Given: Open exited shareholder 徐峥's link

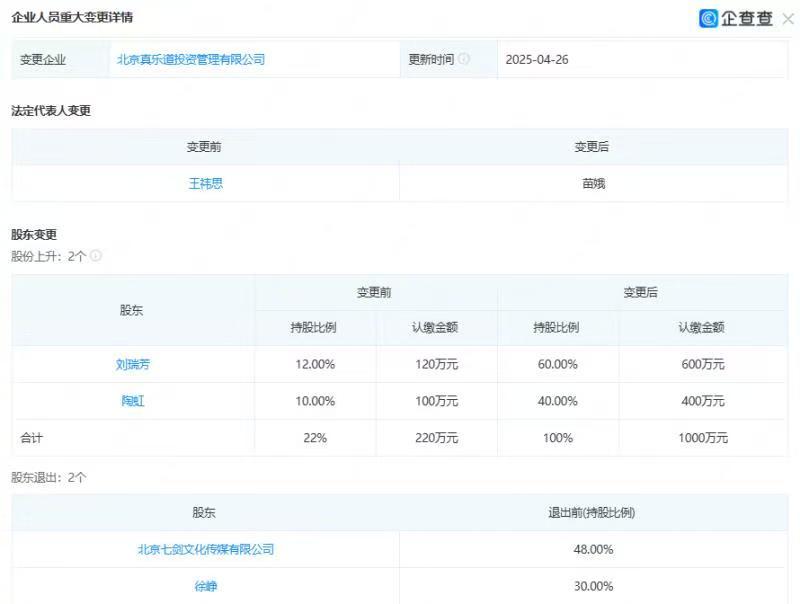Looking at the screenshot, I should coord(205,586).
